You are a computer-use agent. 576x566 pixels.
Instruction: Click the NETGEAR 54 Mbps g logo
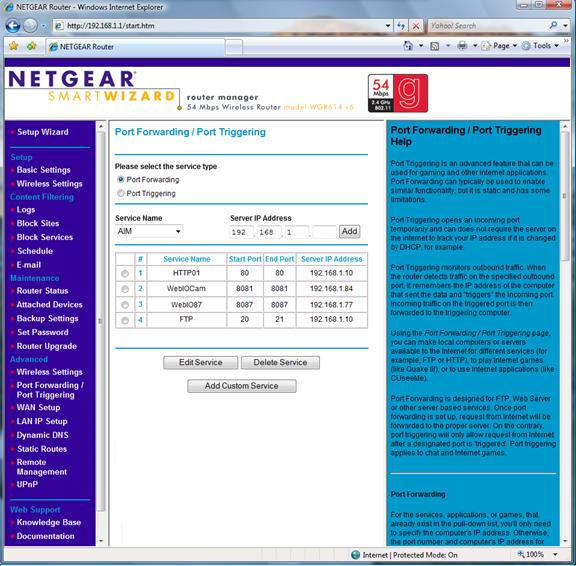point(398,93)
